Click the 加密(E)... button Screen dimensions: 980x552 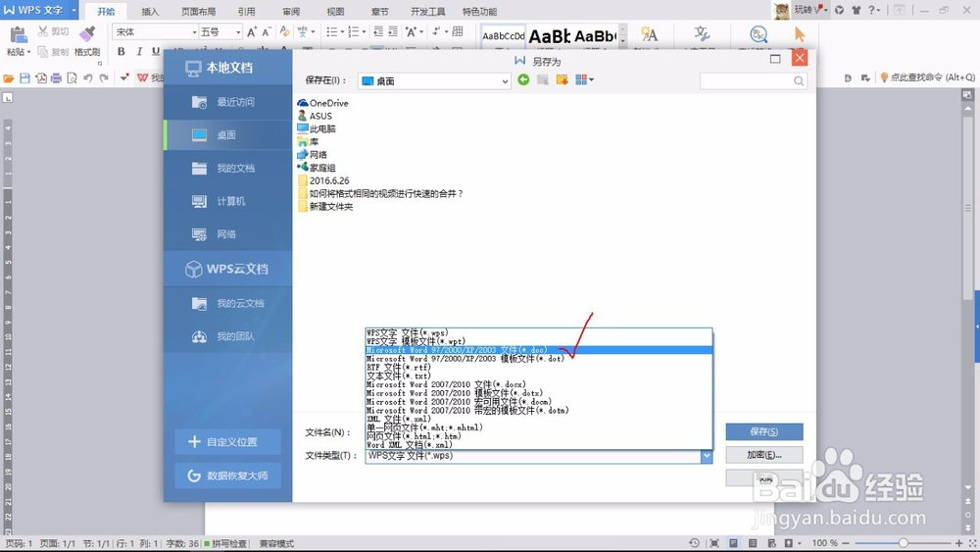[764, 455]
